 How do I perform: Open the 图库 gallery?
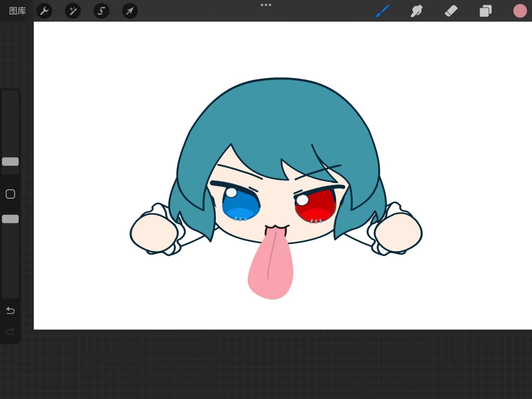coord(17,11)
